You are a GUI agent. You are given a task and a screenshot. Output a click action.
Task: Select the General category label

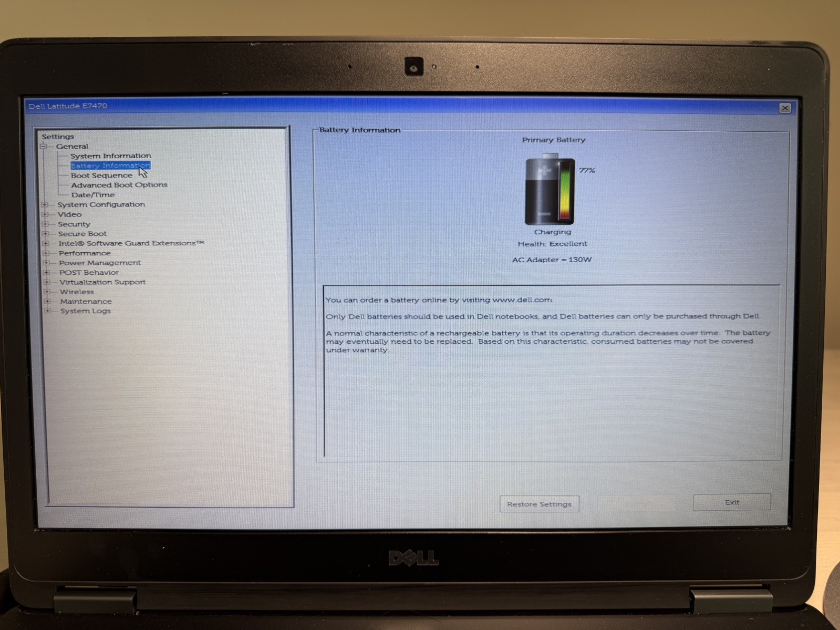coord(72,147)
